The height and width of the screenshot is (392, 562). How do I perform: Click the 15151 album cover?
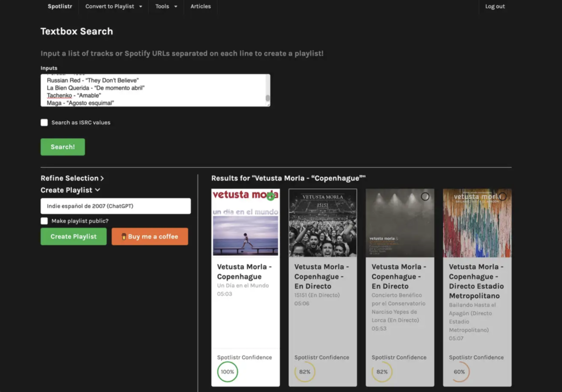click(x=323, y=223)
